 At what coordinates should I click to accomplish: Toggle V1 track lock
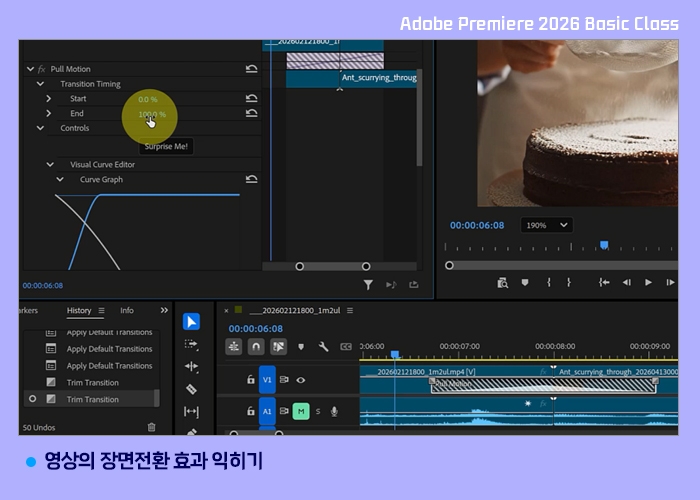(250, 379)
